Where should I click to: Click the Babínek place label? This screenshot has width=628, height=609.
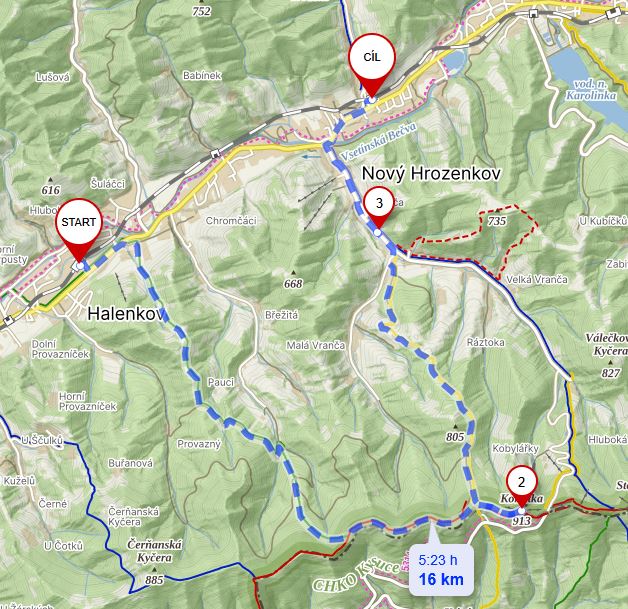pos(202,75)
